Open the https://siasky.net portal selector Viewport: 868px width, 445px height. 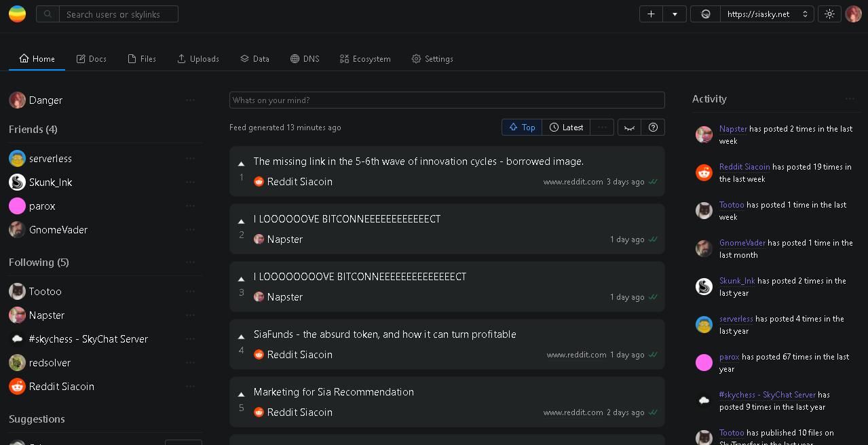coord(768,14)
